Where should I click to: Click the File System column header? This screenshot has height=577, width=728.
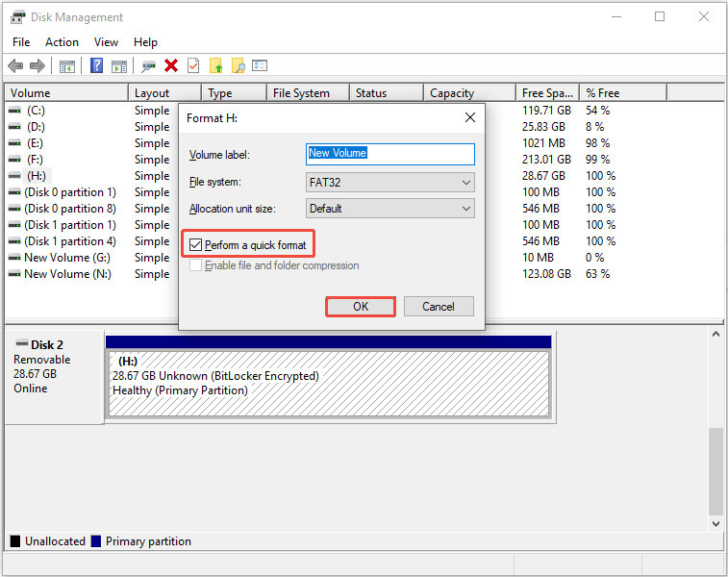(x=308, y=93)
